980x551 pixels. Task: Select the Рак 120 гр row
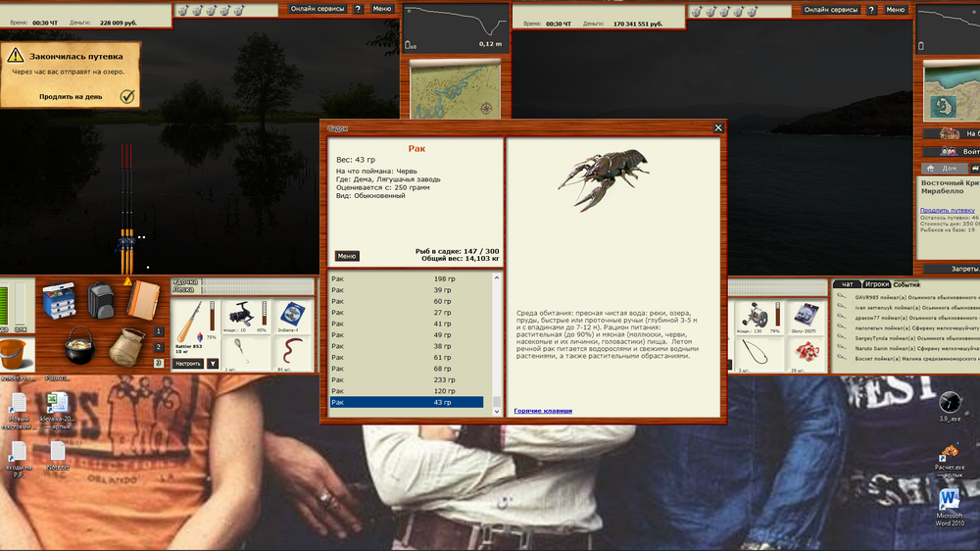[x=407, y=391]
